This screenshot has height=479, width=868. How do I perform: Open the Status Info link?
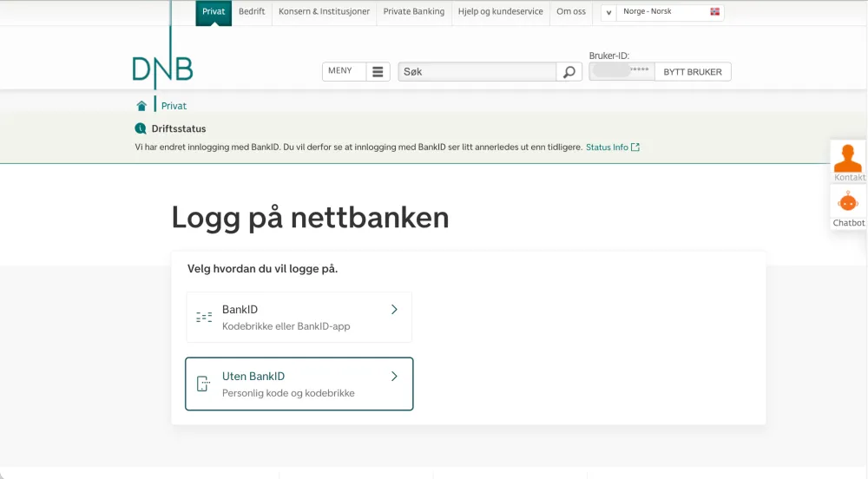click(x=612, y=148)
